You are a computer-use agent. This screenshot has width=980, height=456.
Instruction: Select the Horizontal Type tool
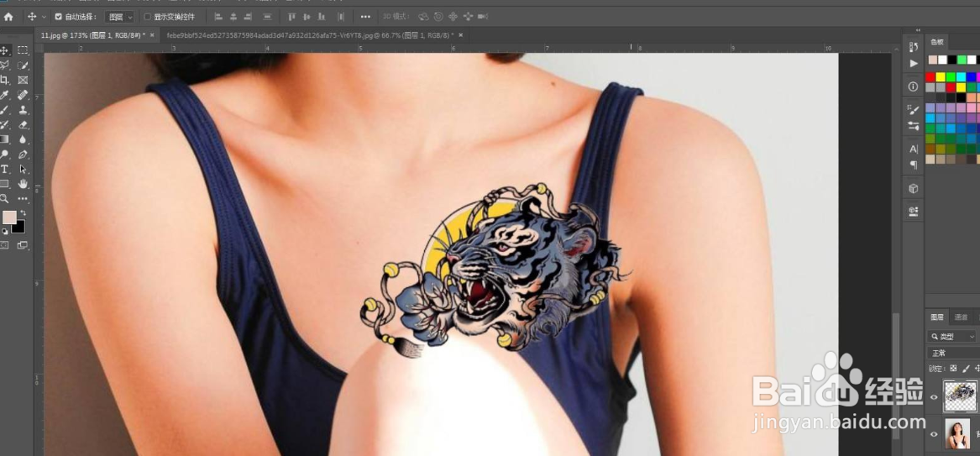(x=4, y=170)
